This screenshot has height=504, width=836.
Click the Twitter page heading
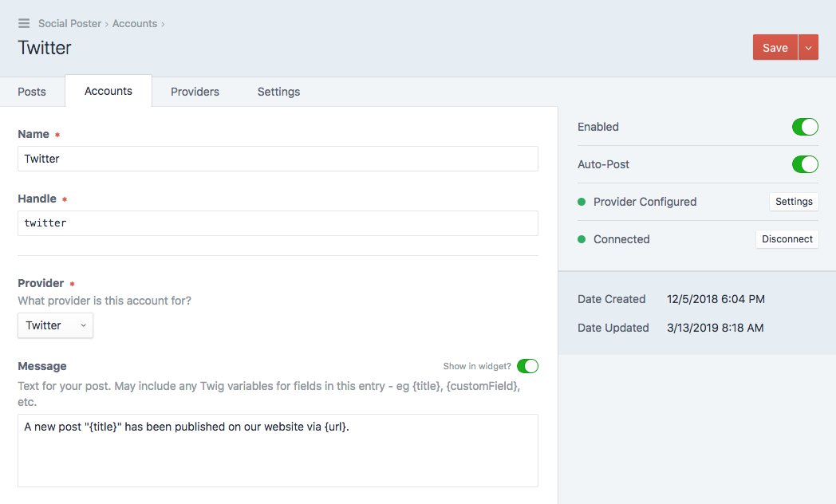click(x=45, y=47)
